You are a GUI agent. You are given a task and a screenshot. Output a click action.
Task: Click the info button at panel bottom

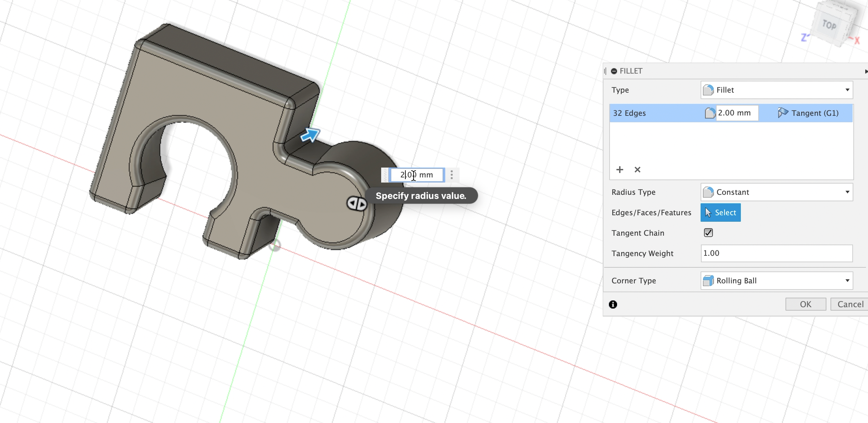(x=613, y=304)
